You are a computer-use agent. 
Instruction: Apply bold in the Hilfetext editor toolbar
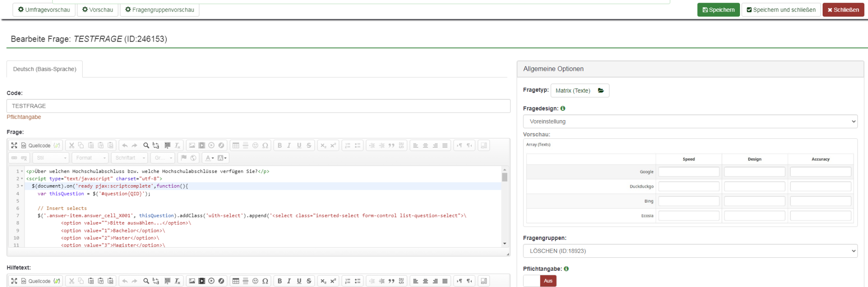[x=279, y=281]
